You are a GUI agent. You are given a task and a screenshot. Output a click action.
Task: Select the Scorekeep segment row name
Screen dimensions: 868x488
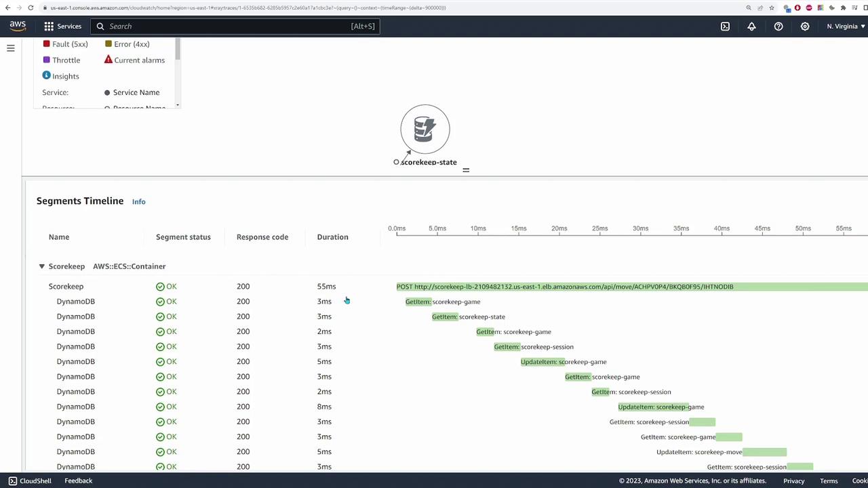coord(66,287)
